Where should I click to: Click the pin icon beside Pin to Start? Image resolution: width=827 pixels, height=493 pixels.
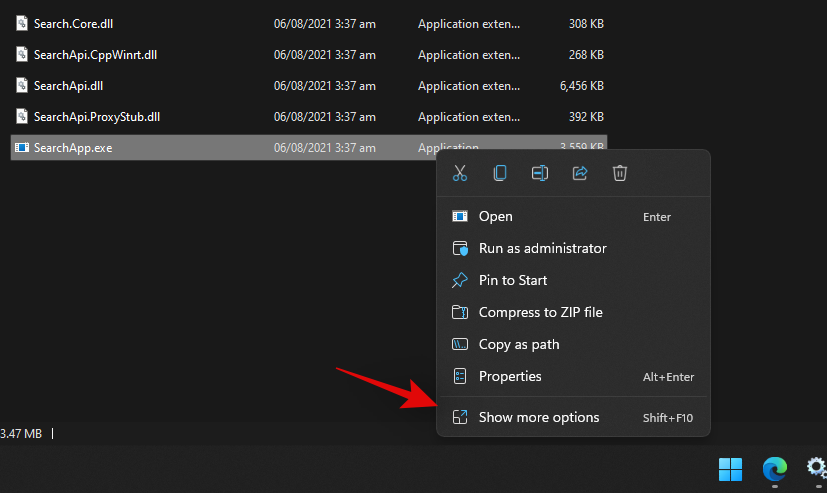click(460, 281)
